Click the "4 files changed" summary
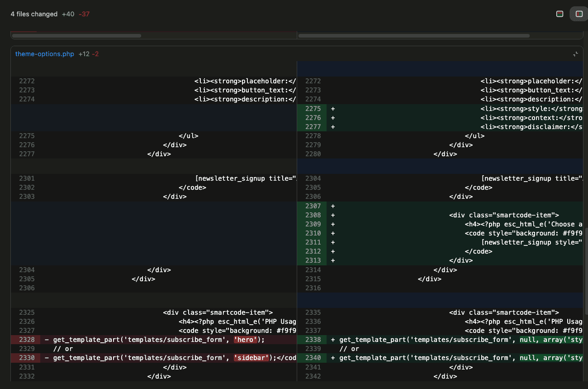The width and height of the screenshot is (588, 389). pyautogui.click(x=34, y=14)
